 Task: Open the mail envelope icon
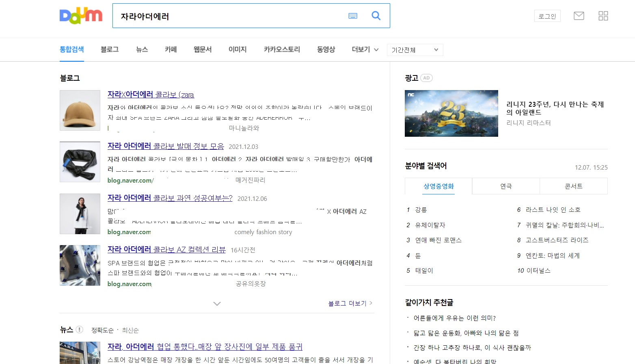[579, 16]
